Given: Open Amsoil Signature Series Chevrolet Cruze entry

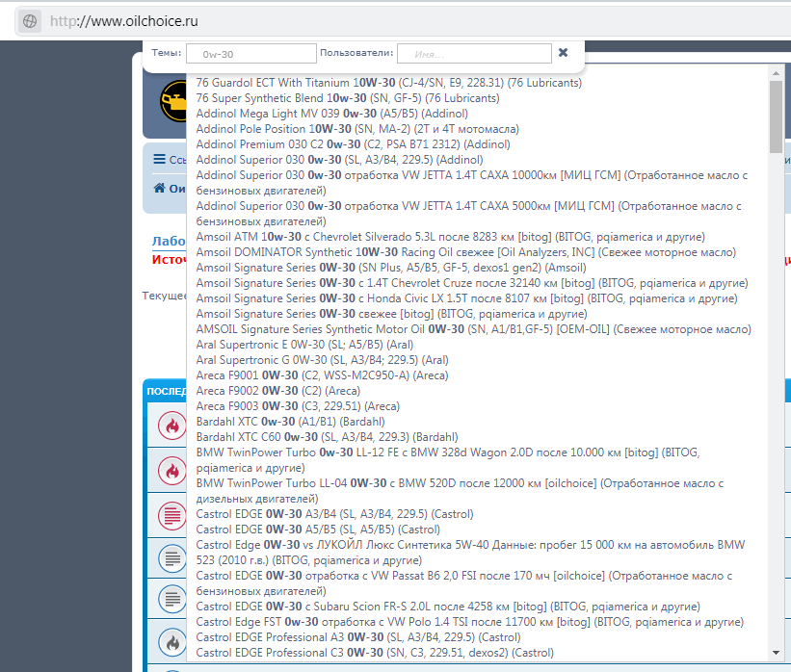Looking at the screenshot, I should pos(472,283).
